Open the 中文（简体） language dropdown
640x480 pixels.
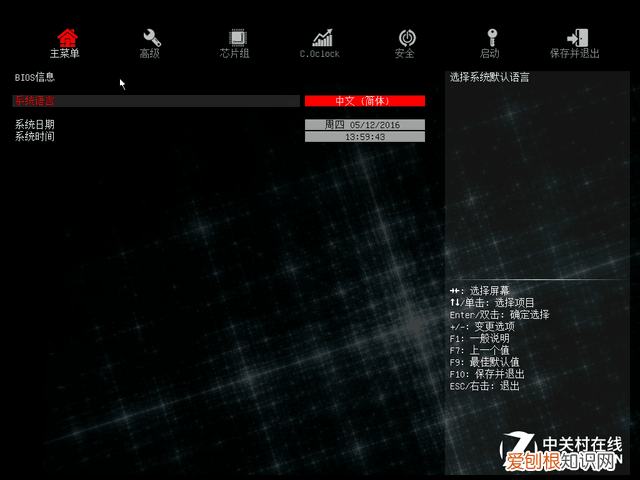(x=364, y=101)
